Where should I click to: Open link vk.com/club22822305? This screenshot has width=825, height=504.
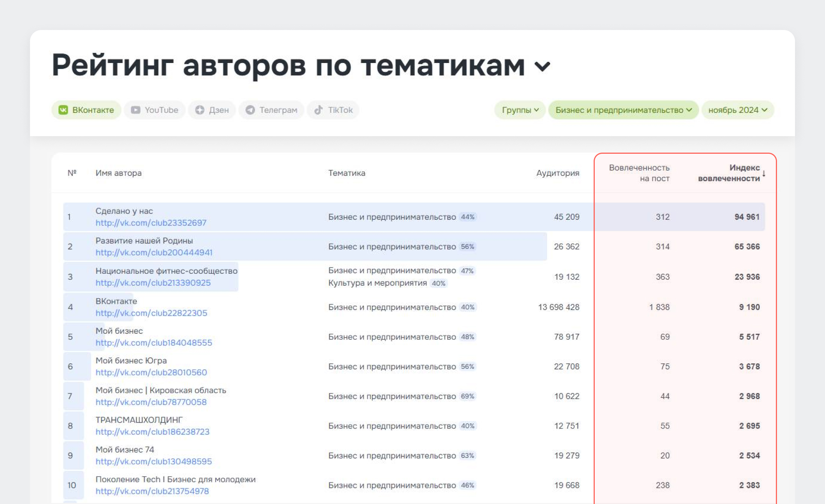[151, 313]
